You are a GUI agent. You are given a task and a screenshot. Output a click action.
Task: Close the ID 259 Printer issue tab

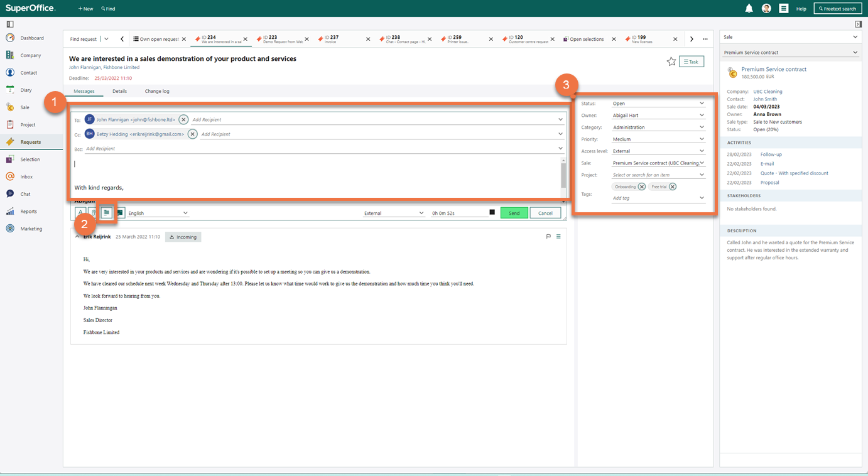pyautogui.click(x=491, y=39)
